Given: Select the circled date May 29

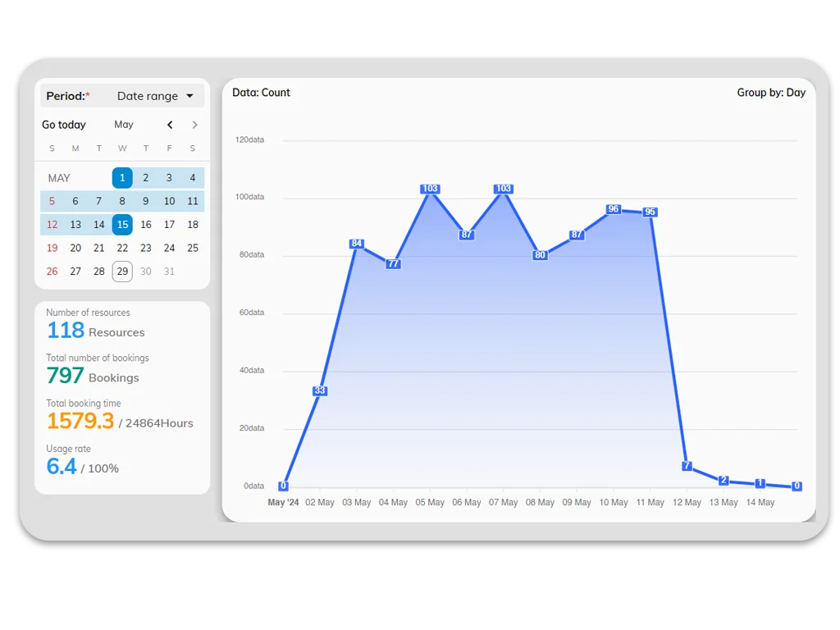Looking at the screenshot, I should point(122,271).
